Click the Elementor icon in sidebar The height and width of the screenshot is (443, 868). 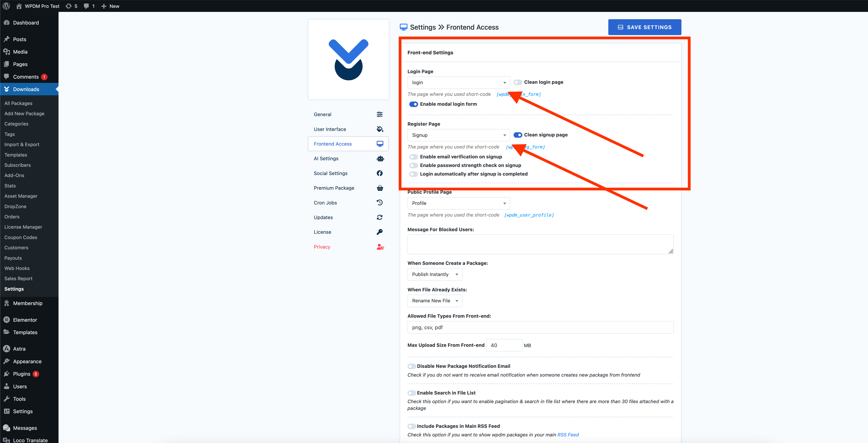pos(6,320)
